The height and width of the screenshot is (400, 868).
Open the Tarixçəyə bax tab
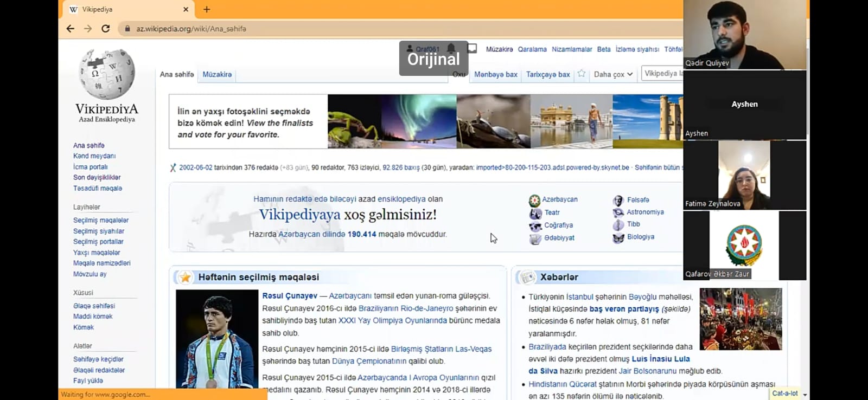pyautogui.click(x=548, y=74)
